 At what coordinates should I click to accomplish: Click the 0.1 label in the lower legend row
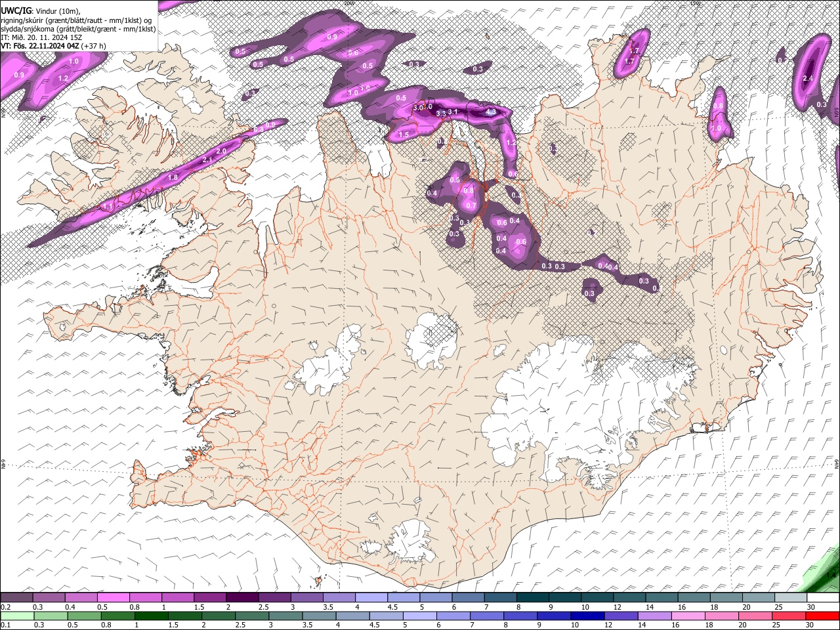[5, 625]
